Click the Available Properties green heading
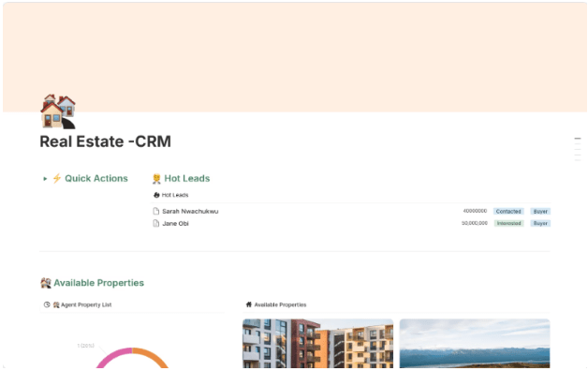Image resolution: width=588 pixels, height=371 pixels. tap(98, 283)
